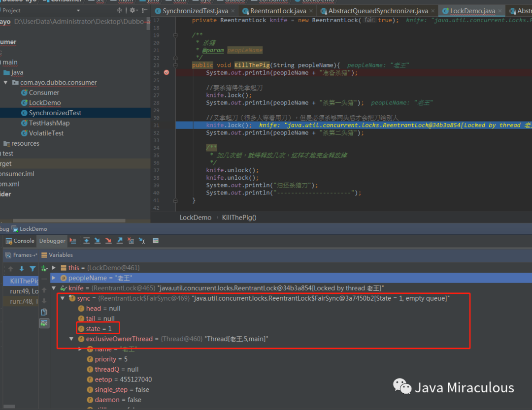Viewport: 532px width, 410px height.
Task: Collapse the knife variable node
Action: click(54, 288)
